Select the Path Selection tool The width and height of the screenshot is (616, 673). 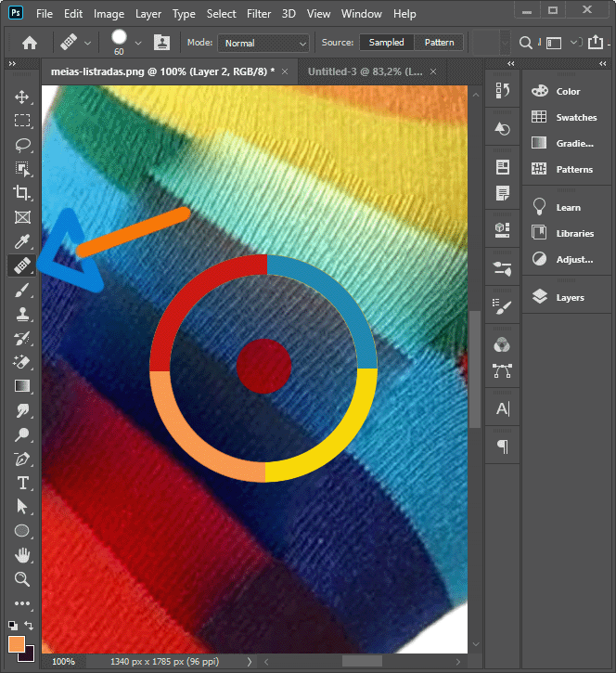tap(22, 507)
